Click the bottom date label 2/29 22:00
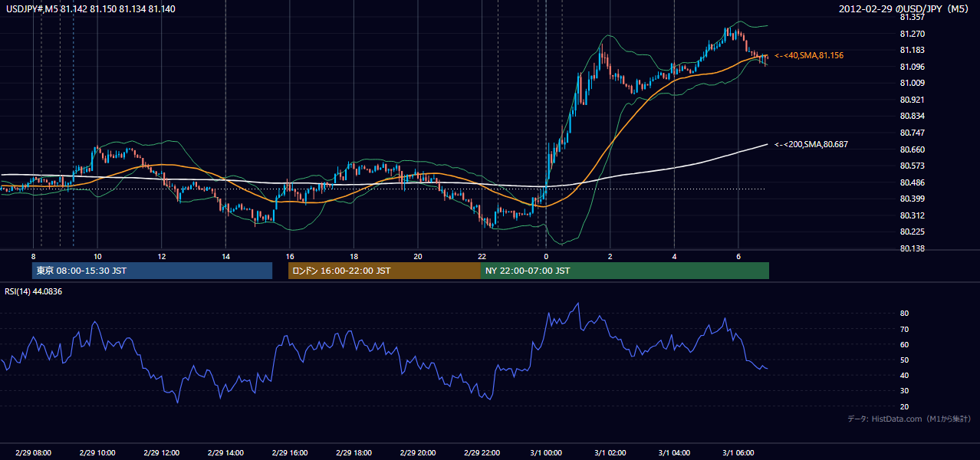 pyautogui.click(x=482, y=452)
